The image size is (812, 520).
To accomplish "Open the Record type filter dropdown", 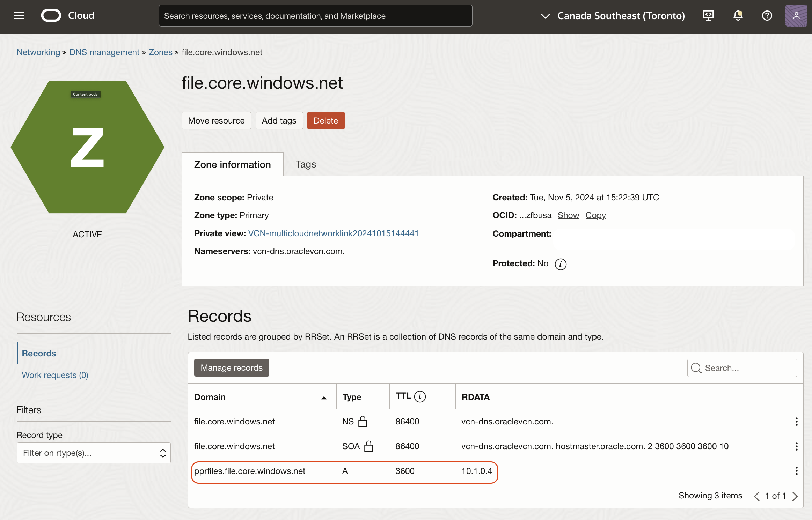I will pos(94,453).
